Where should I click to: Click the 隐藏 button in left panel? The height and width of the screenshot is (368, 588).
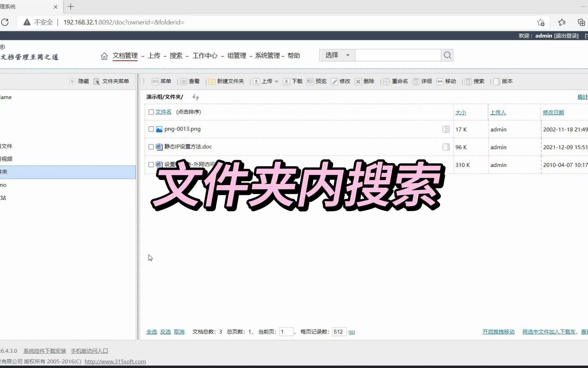[79, 81]
